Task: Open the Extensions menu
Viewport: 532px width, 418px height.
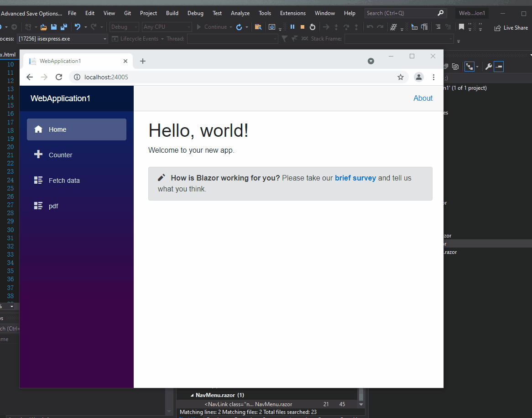Action: (x=293, y=13)
